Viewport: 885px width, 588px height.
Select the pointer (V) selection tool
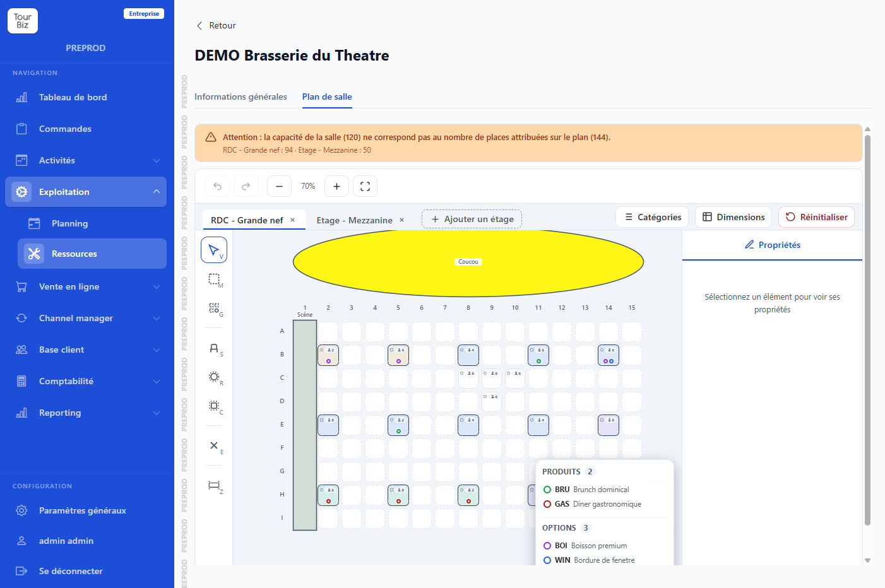pos(214,250)
